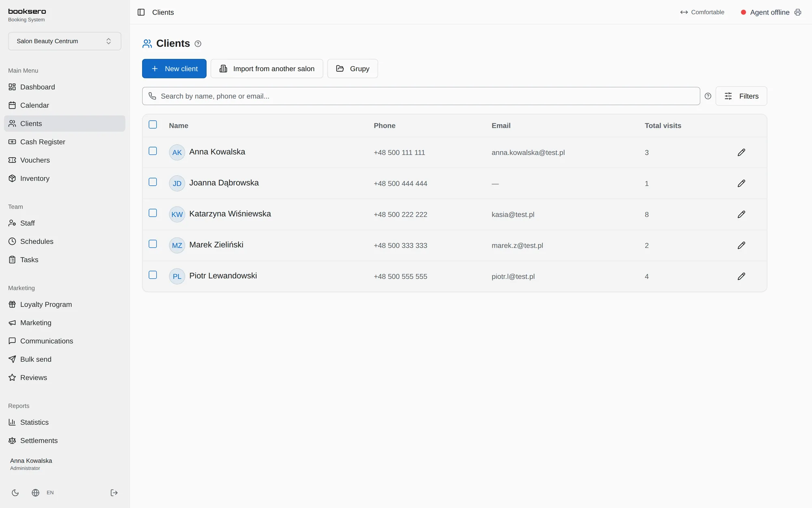Open Grupy button

pyautogui.click(x=352, y=69)
